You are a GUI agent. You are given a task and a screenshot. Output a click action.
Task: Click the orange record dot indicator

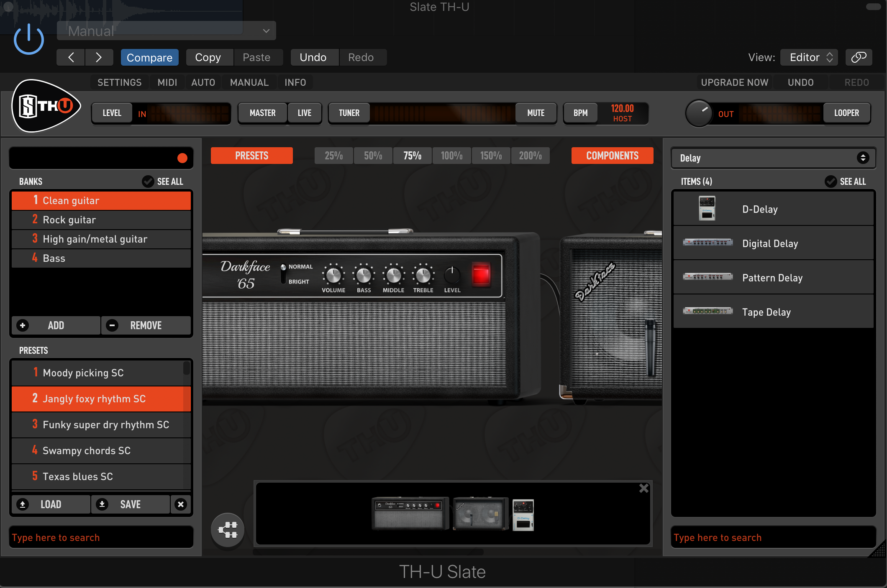point(182,158)
